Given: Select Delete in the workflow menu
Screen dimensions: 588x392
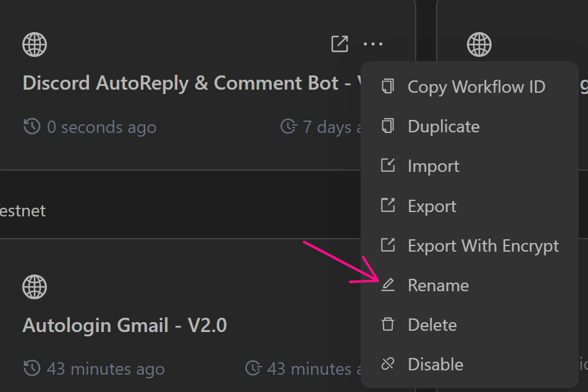Looking at the screenshot, I should (432, 325).
